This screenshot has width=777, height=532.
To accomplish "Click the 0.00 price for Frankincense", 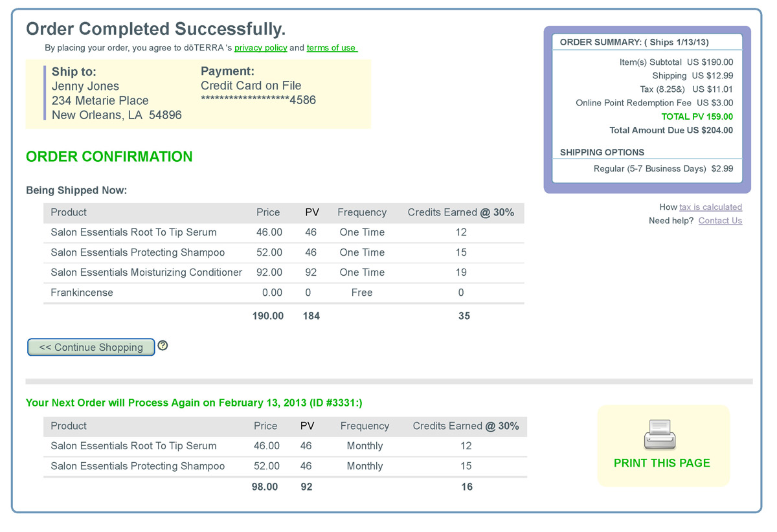I will click(x=272, y=293).
